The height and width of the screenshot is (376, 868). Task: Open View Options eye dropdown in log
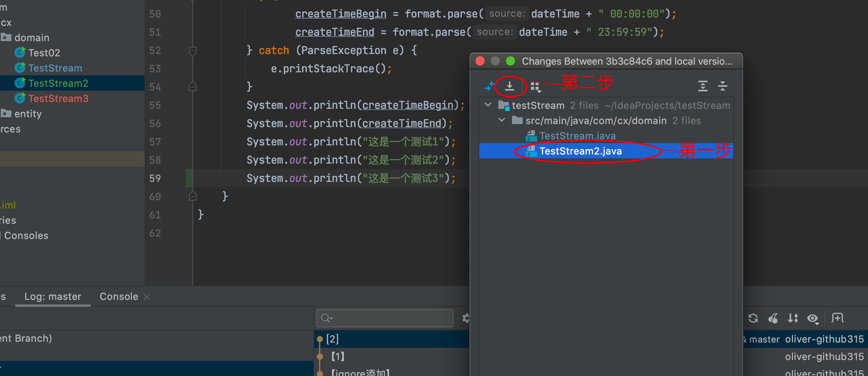pos(813,318)
